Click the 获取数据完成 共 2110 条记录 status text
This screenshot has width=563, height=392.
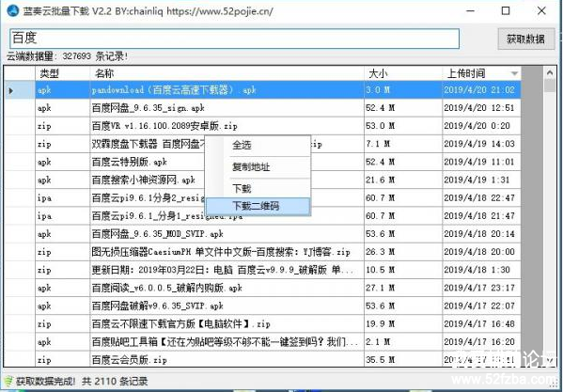click(82, 382)
